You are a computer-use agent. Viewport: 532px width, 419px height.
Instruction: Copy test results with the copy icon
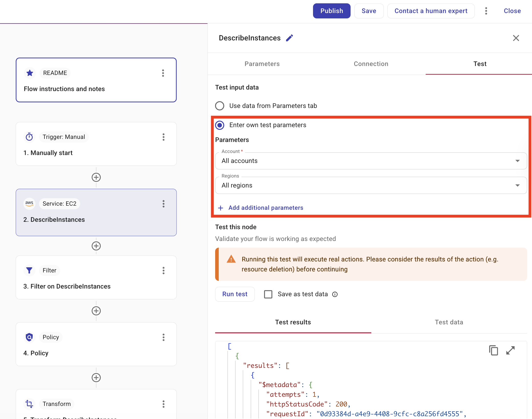[493, 350]
